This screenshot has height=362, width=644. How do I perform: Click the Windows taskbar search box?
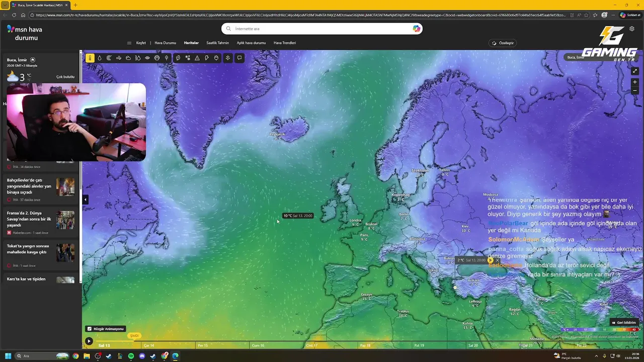pos(42,356)
